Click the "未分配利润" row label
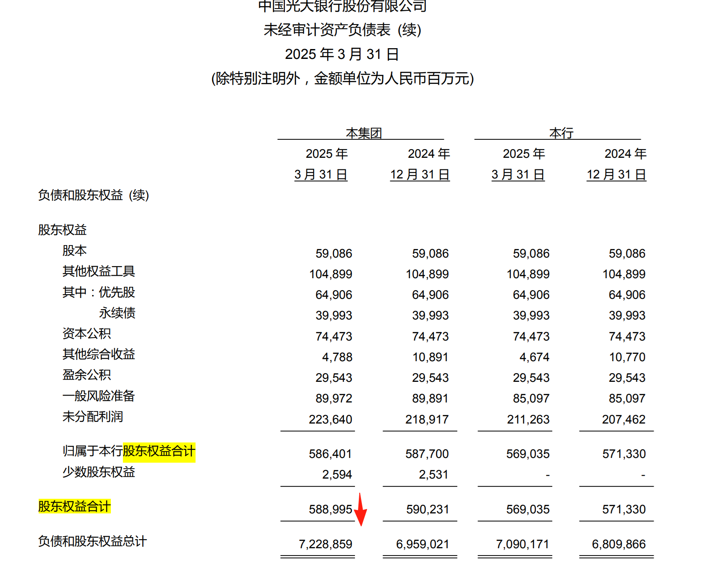The height and width of the screenshot is (562, 728). coord(92,416)
